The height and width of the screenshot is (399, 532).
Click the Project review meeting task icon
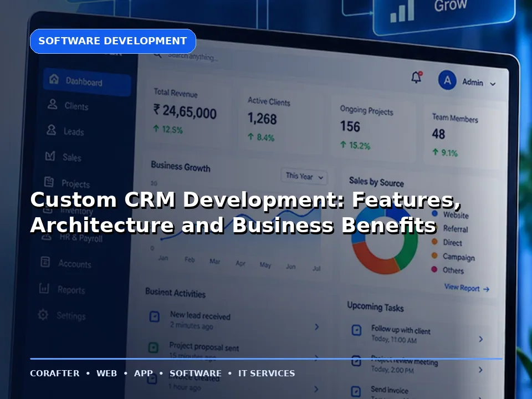point(356,361)
